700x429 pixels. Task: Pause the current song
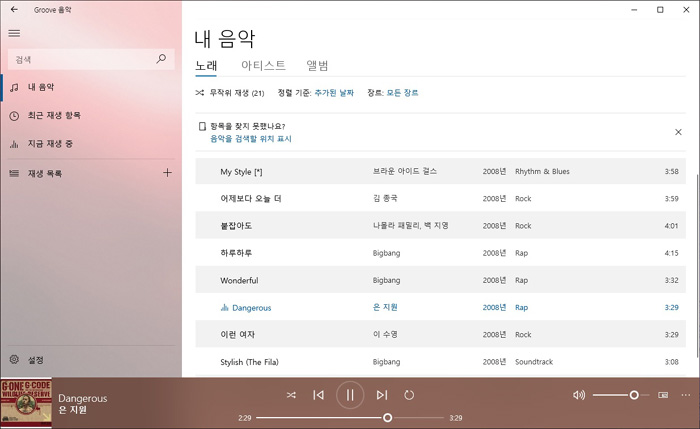coord(350,395)
